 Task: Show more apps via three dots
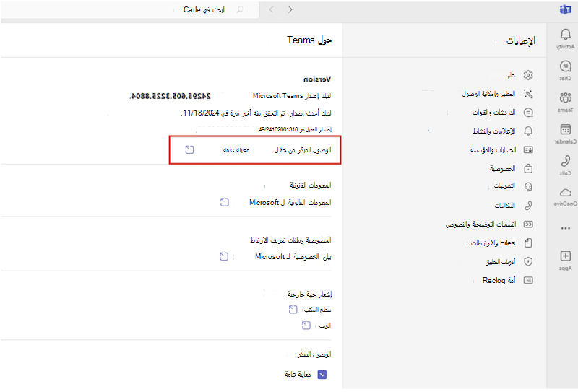[566, 228]
